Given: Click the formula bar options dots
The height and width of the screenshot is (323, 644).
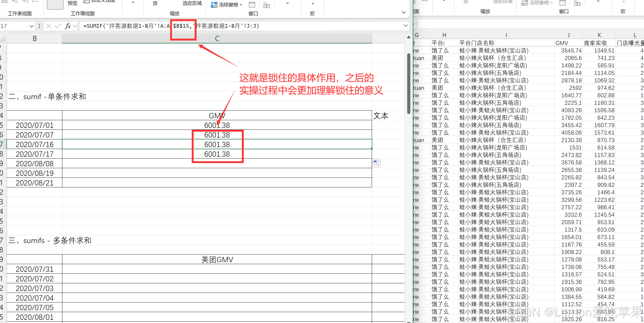Looking at the screenshot, I should coord(39,26).
